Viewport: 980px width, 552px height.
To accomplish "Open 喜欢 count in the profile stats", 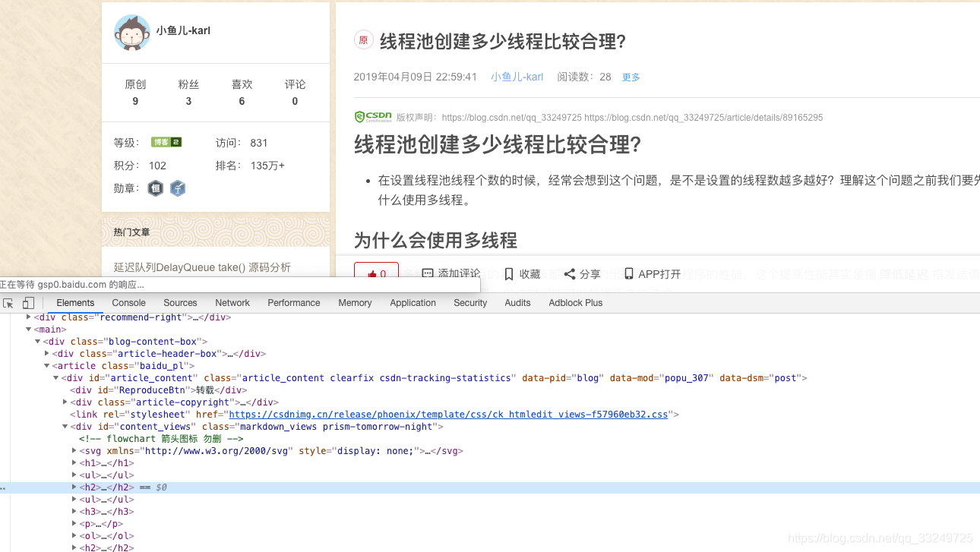I will 242,92.
